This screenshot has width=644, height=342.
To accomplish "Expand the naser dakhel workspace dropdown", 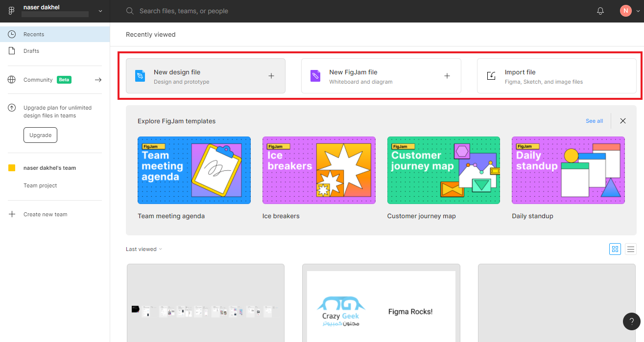I will [100, 11].
